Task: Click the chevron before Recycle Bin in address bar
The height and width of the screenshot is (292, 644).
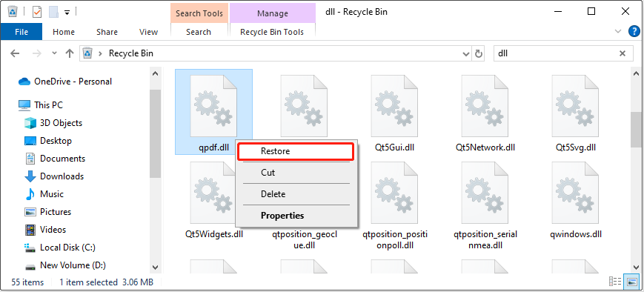Action: tap(100, 53)
